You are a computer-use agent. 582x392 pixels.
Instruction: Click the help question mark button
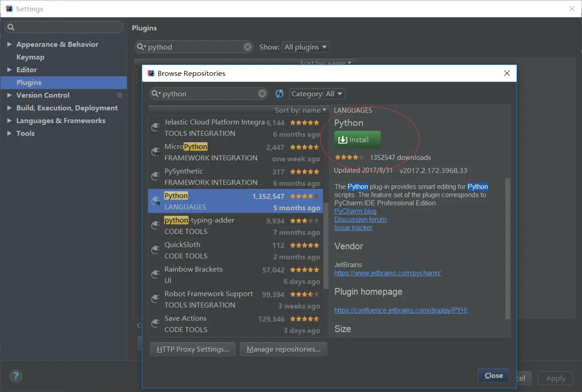[16, 376]
